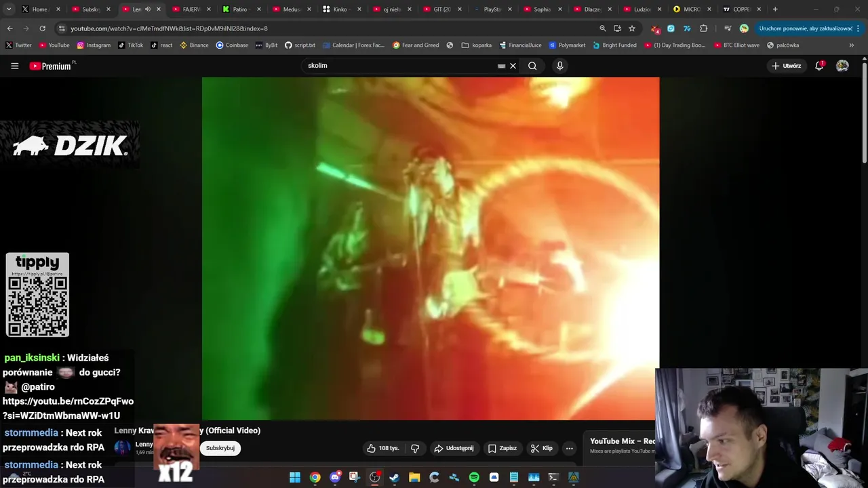The width and height of the screenshot is (868, 488).
Task: Open the TikTok bookmark
Action: click(130, 45)
